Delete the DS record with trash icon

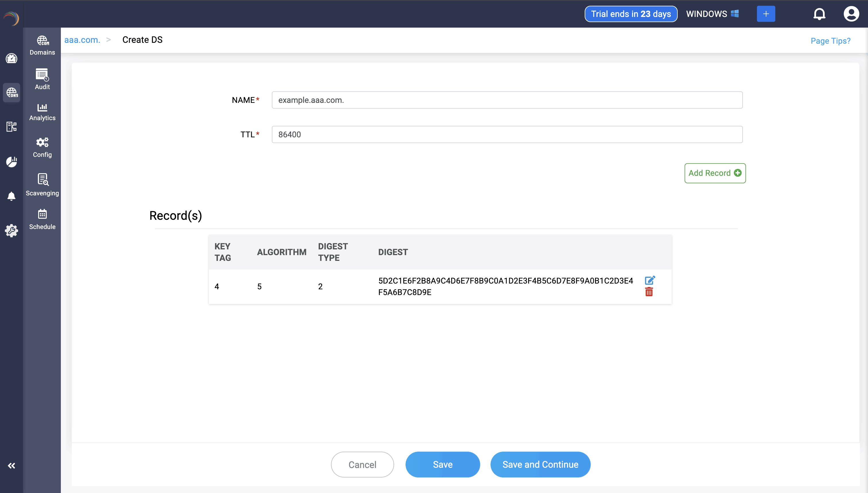pos(649,292)
